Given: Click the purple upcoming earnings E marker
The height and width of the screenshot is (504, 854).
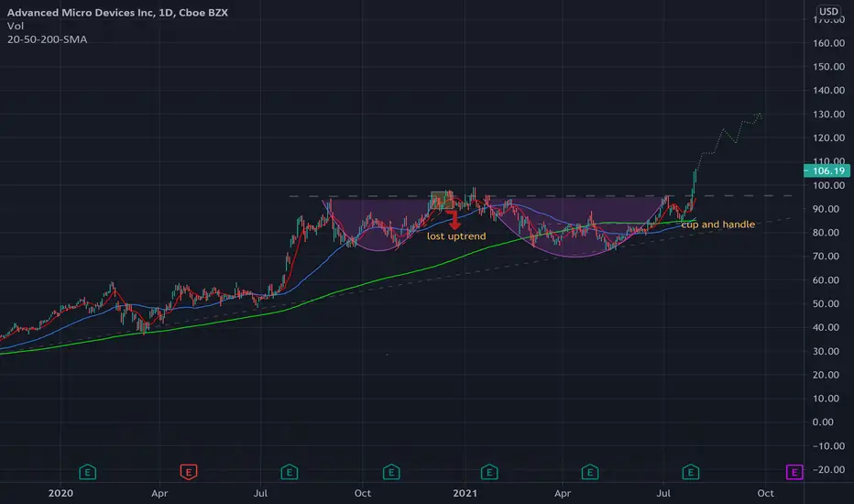Looking at the screenshot, I should pos(794,472).
